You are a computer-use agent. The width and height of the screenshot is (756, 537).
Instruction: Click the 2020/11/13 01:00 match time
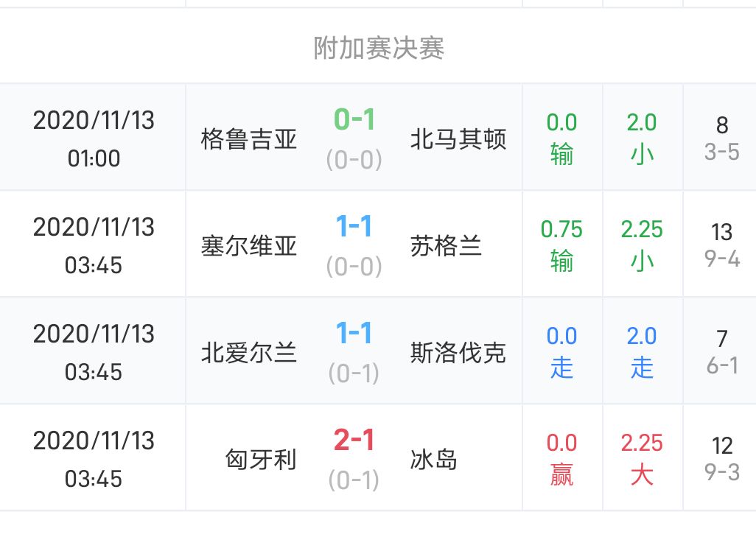pyautogui.click(x=94, y=138)
